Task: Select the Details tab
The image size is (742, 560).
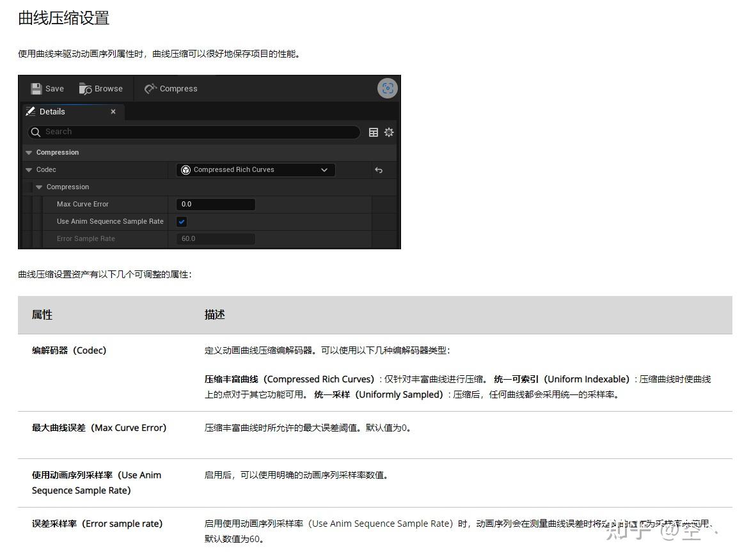Action: point(51,111)
